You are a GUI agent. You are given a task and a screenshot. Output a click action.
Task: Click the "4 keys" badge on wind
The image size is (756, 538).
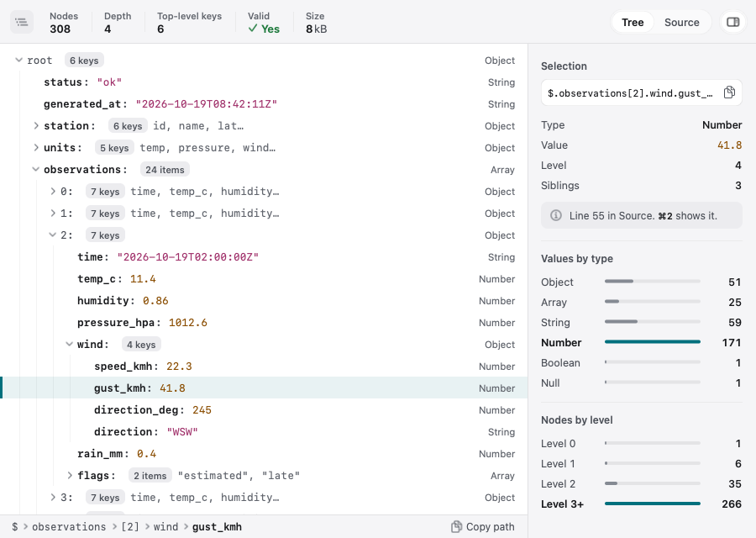click(x=141, y=345)
